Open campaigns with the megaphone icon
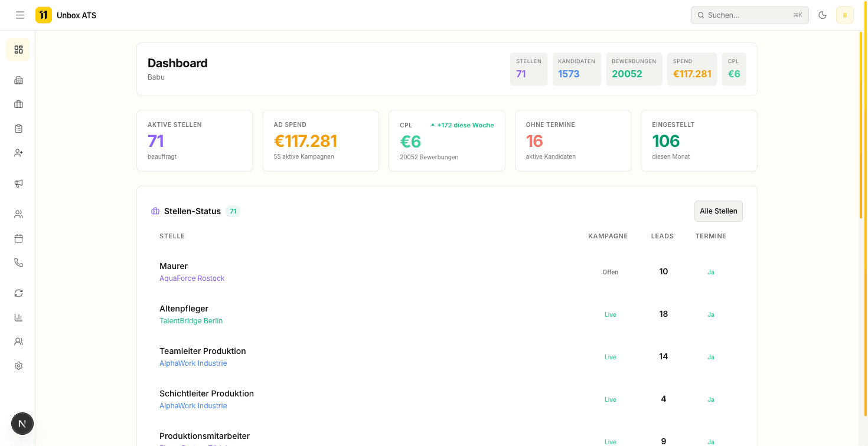This screenshot has width=868, height=446. point(18,183)
